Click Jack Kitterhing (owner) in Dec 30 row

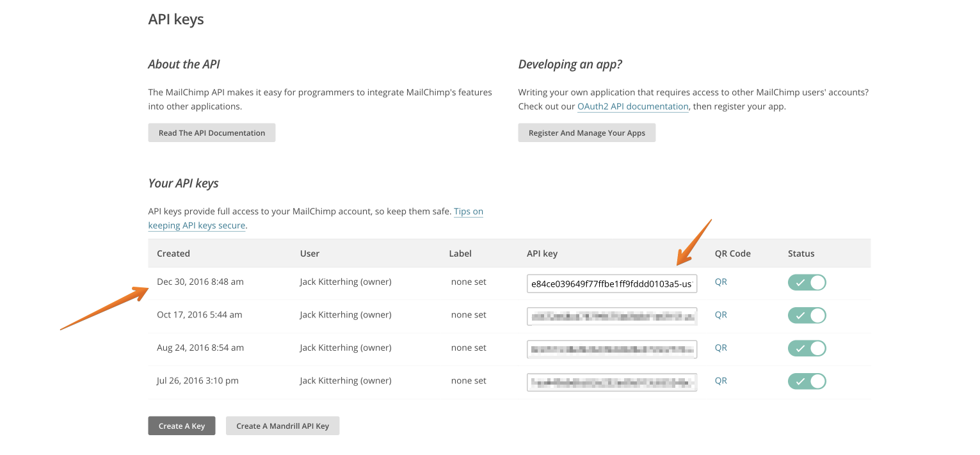346,282
